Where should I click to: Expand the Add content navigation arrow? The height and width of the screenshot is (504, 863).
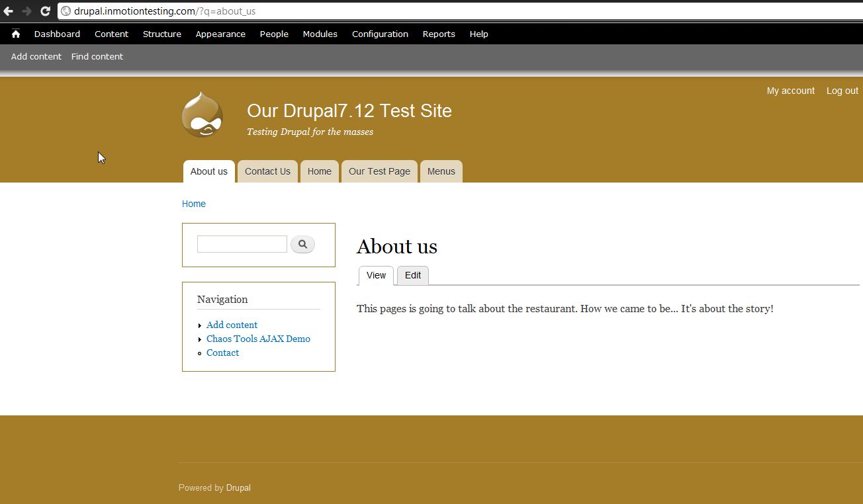tap(200, 325)
